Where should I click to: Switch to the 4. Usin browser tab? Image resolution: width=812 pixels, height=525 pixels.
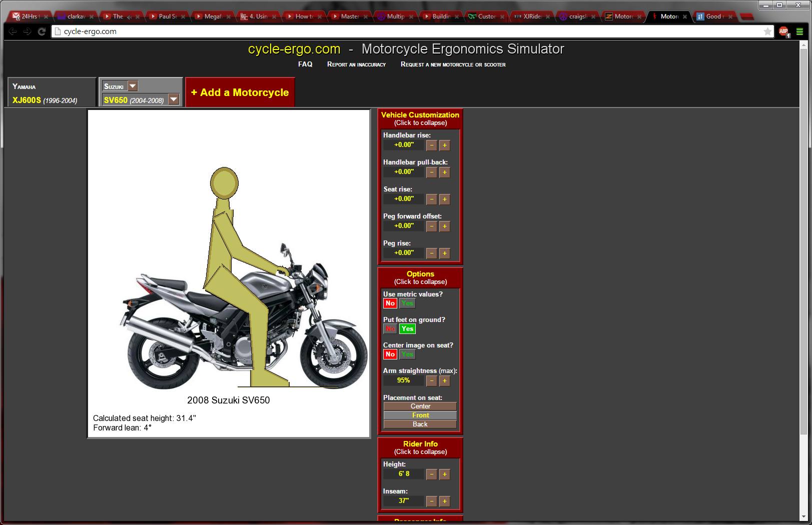258,16
